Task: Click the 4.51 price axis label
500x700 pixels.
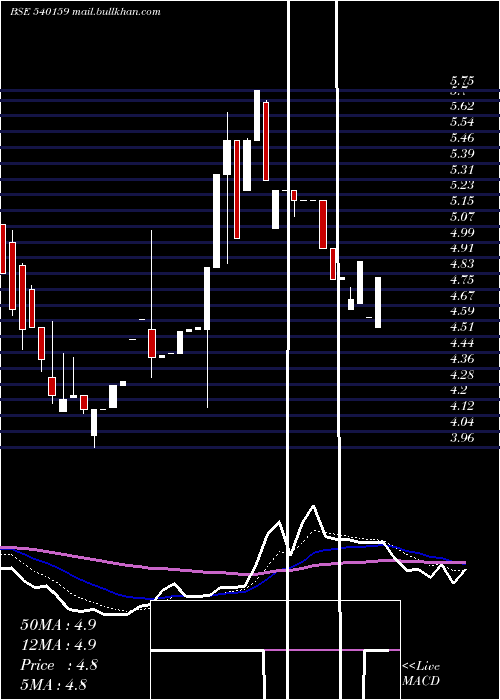Action: tap(462, 327)
